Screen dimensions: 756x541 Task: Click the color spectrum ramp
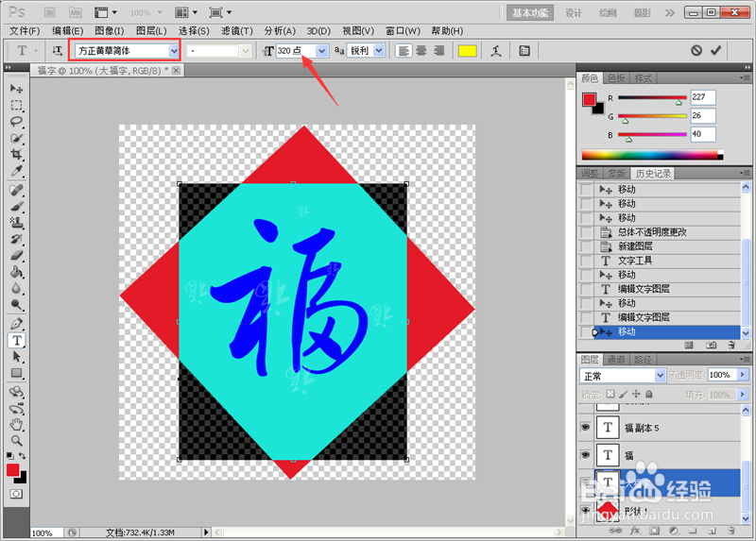pos(652,155)
